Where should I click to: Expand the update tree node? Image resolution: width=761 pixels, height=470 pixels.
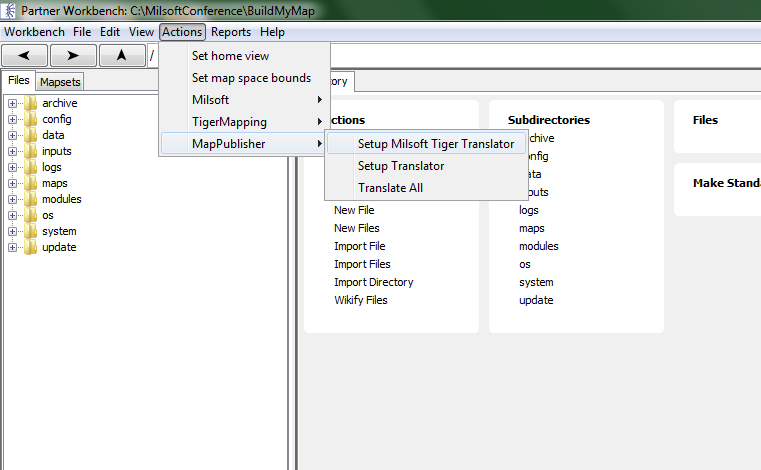(x=12, y=248)
